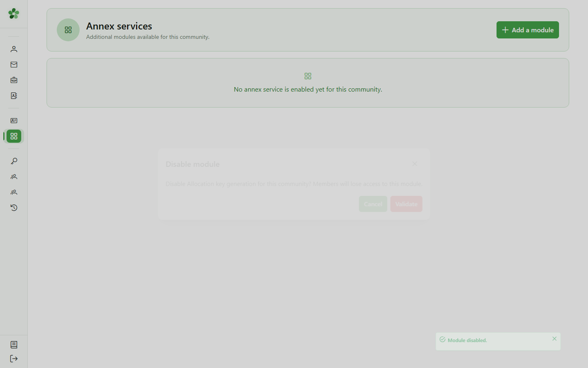Add a module with the green button
This screenshot has width=588, height=368.
528,30
